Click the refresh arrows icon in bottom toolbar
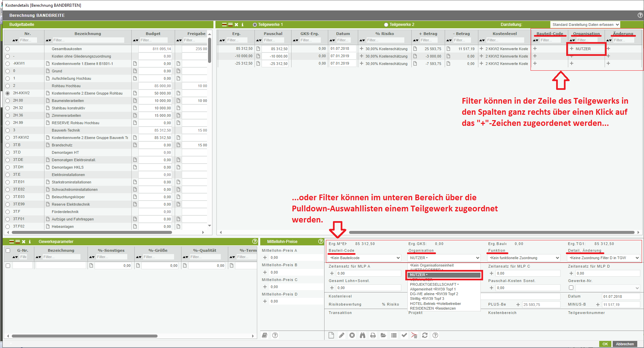Screen dimensions: 644x348 point(425,335)
